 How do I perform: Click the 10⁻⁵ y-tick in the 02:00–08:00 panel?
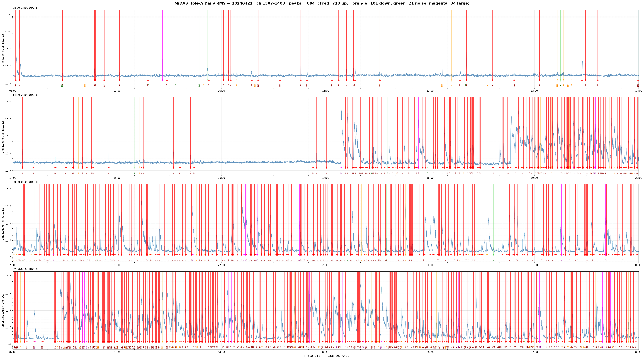point(8,276)
